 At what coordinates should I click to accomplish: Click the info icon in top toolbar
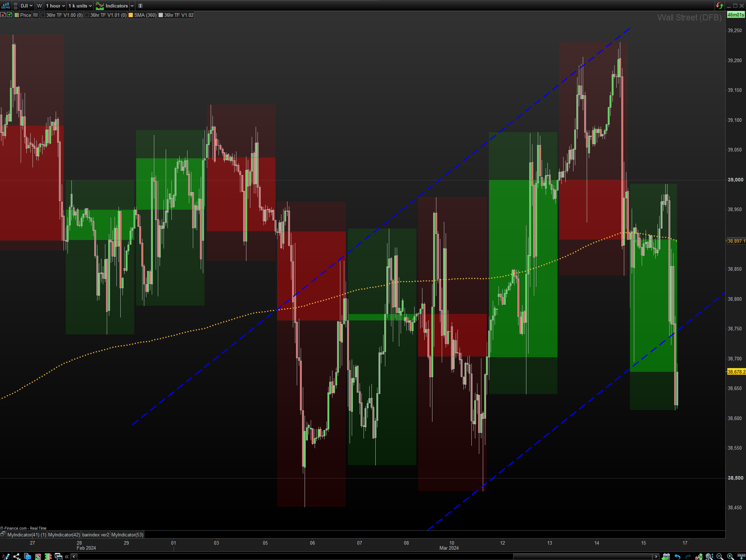click(x=140, y=6)
